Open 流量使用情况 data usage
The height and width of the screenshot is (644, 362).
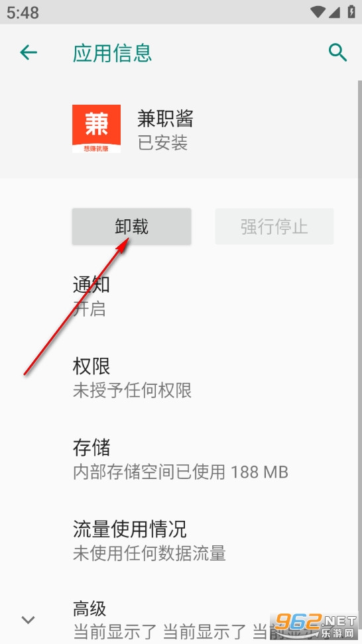pos(181,541)
